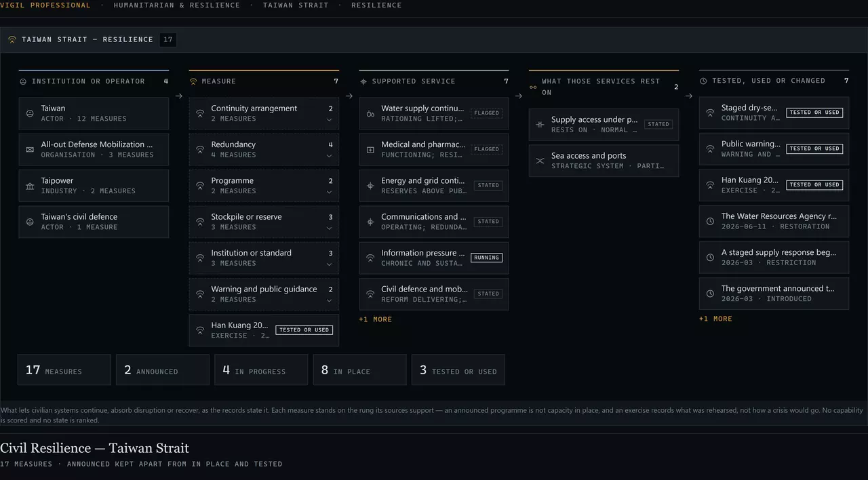Click the clock icon on 'The government announced' card
The width and height of the screenshot is (868, 480).
click(710, 294)
